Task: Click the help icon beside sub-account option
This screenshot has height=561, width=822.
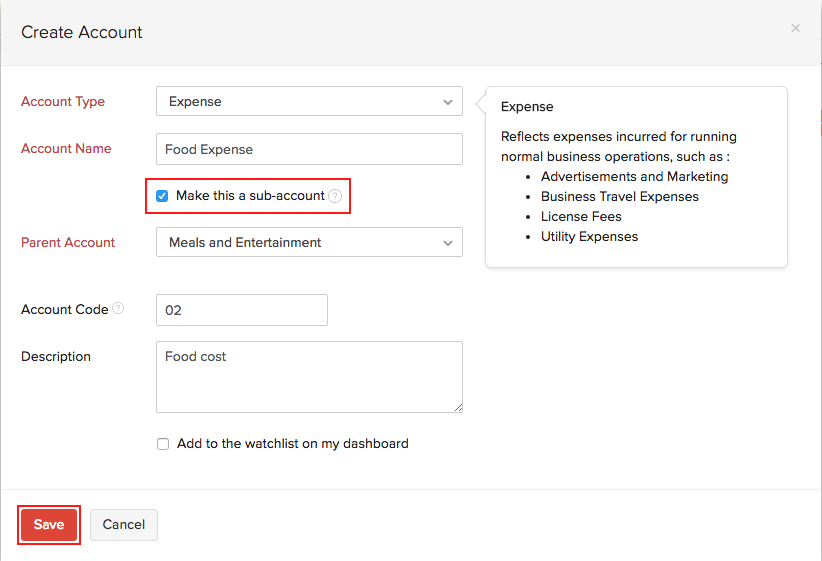Action: pos(335,196)
